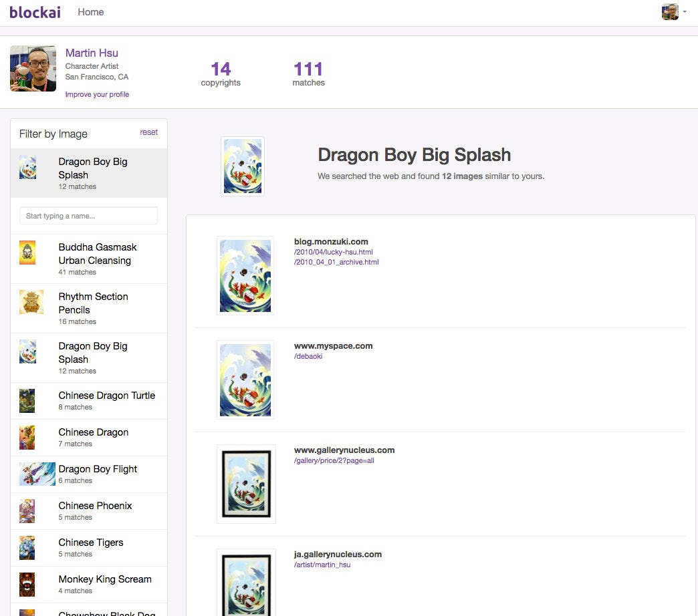Open the /debaoki link
Viewport: 698px width, 616px height.
click(x=308, y=356)
